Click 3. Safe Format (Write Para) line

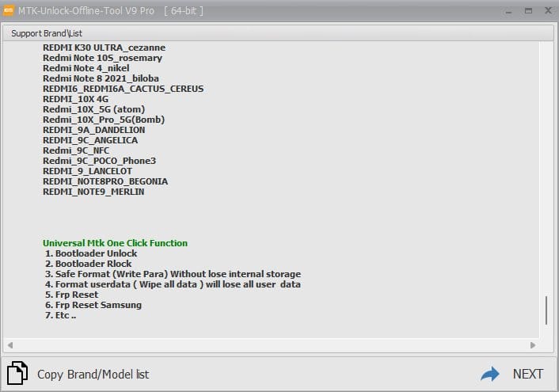tap(173, 274)
